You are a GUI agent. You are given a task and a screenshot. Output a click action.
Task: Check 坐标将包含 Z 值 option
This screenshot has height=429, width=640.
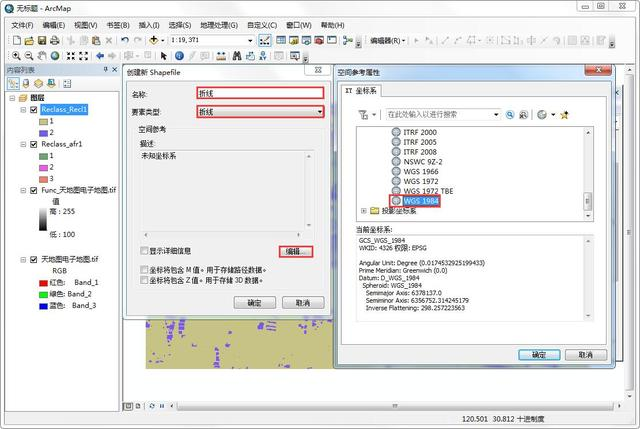pos(144,280)
